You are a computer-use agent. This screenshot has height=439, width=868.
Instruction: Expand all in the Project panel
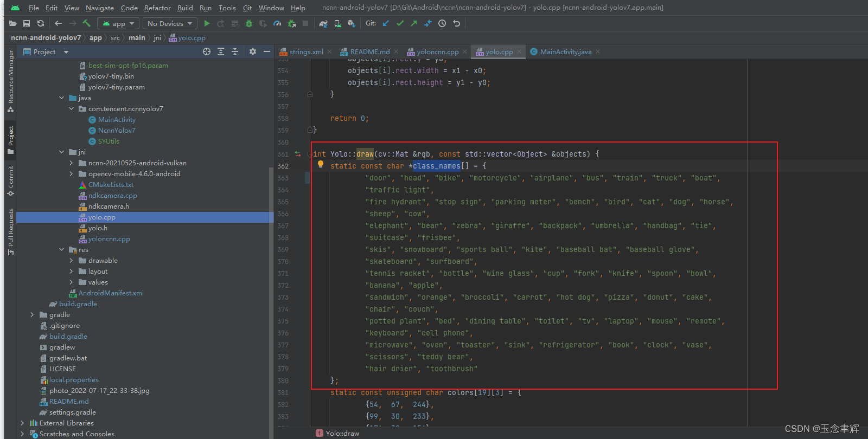tap(221, 51)
